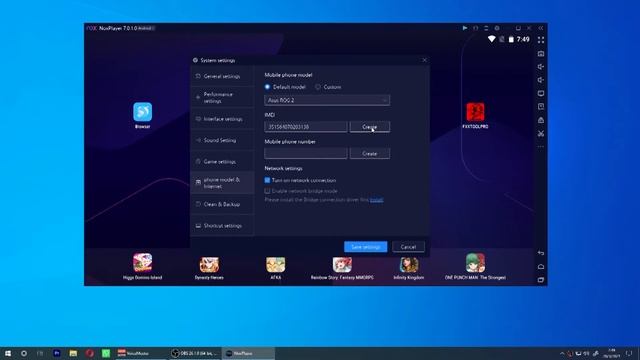Click the scissors screenshot icon in sidebar

pyautogui.click(x=541, y=133)
